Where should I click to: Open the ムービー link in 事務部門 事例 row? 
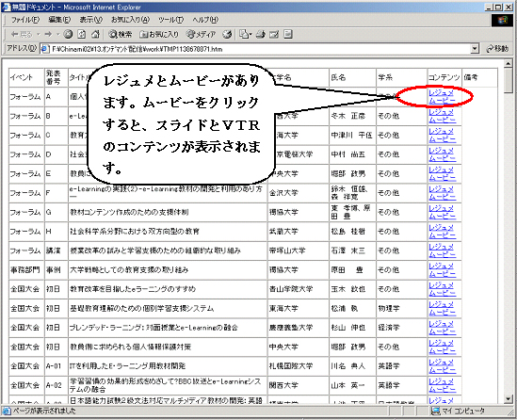[x=443, y=274]
